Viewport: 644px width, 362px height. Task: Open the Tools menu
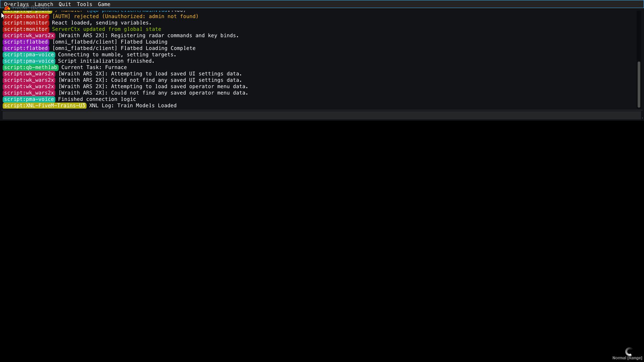(x=84, y=4)
